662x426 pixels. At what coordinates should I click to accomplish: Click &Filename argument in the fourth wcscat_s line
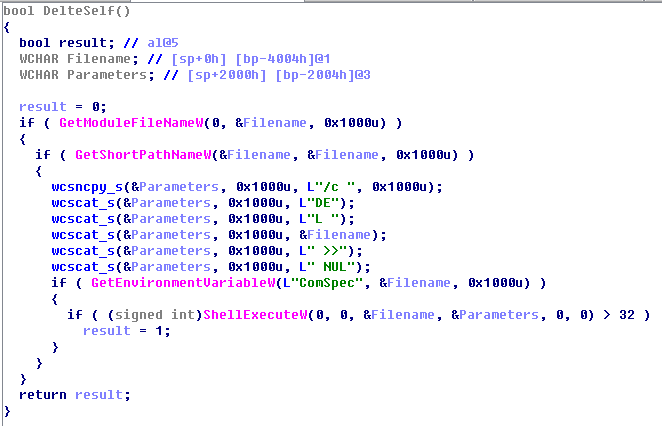(335, 235)
